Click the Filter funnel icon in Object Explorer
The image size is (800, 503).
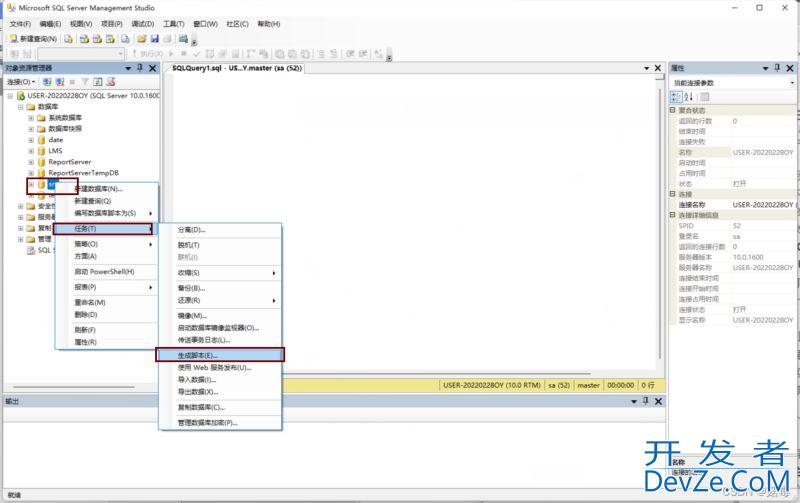click(x=85, y=82)
